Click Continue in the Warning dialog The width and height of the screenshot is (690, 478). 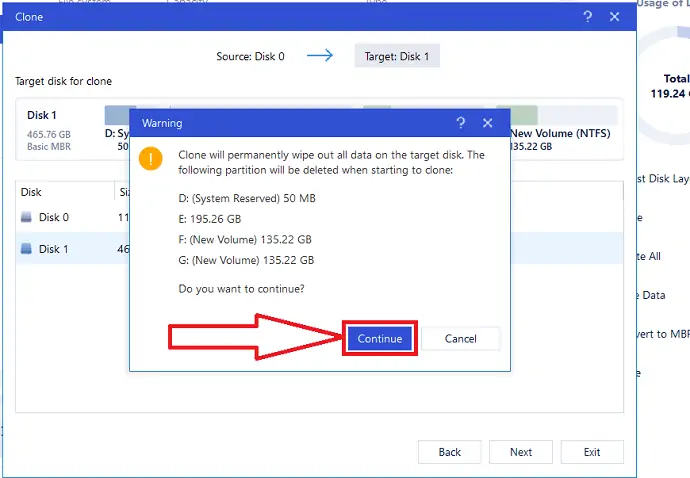[380, 338]
